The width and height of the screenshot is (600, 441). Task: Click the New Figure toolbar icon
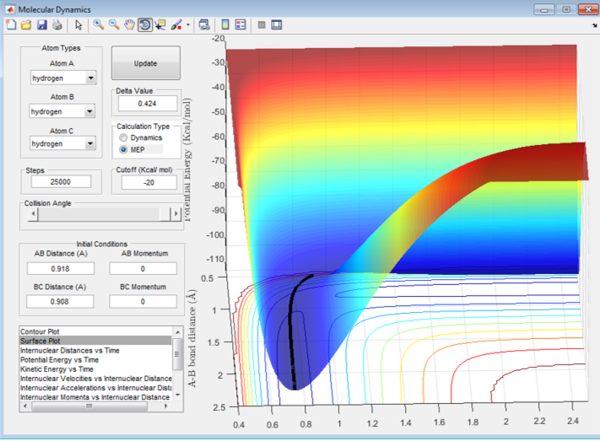pyautogui.click(x=10, y=23)
